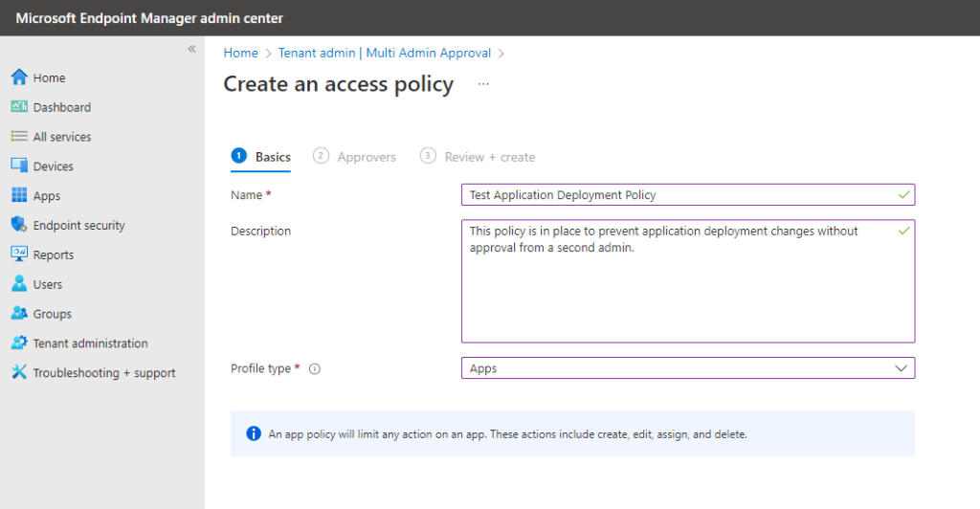Select the Devices icon in navigation
The width and height of the screenshot is (980, 509).
[18, 166]
